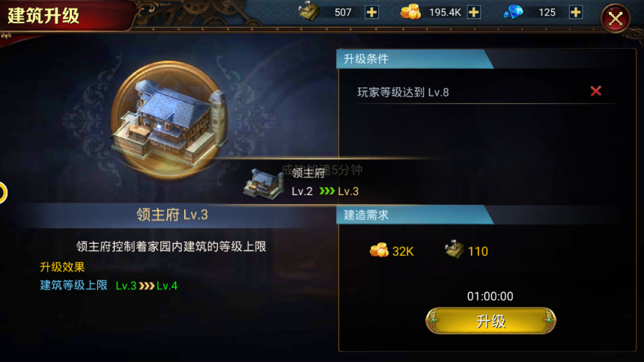This screenshot has height=362, width=644.
Task: Close the building upgrade screen
Action: (x=616, y=19)
